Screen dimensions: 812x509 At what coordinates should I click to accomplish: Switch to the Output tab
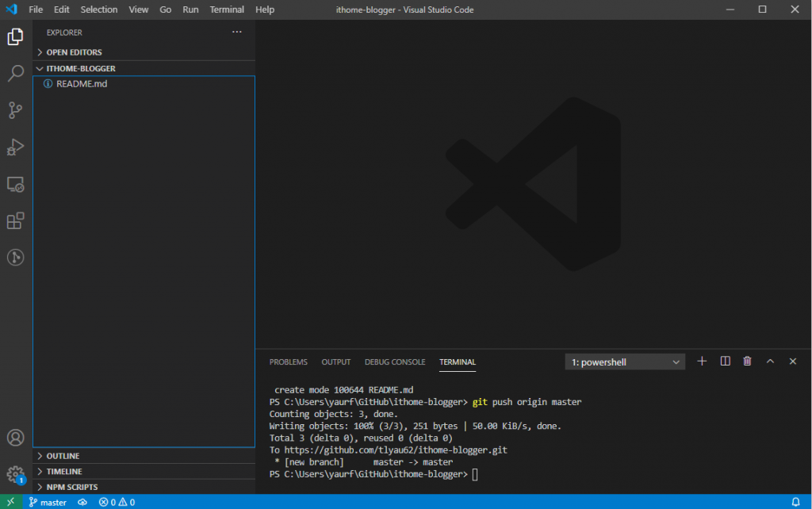tap(336, 362)
